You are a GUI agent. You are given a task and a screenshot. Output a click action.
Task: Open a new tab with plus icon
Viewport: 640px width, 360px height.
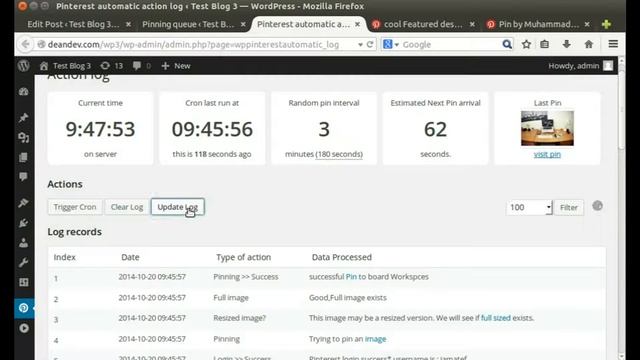pyautogui.click(x=606, y=24)
